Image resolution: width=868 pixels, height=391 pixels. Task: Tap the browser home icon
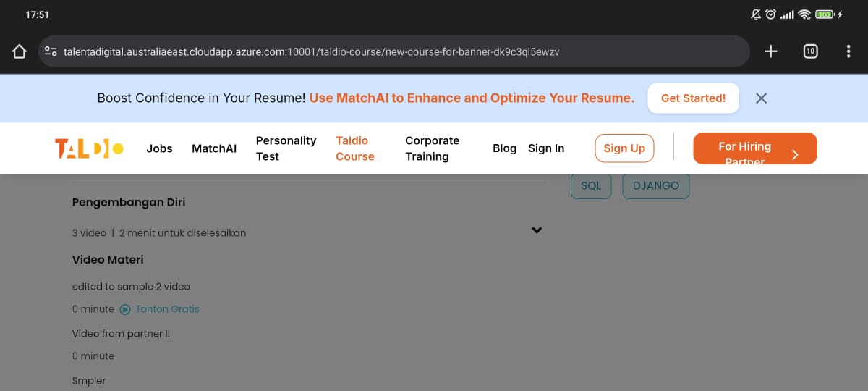click(20, 51)
